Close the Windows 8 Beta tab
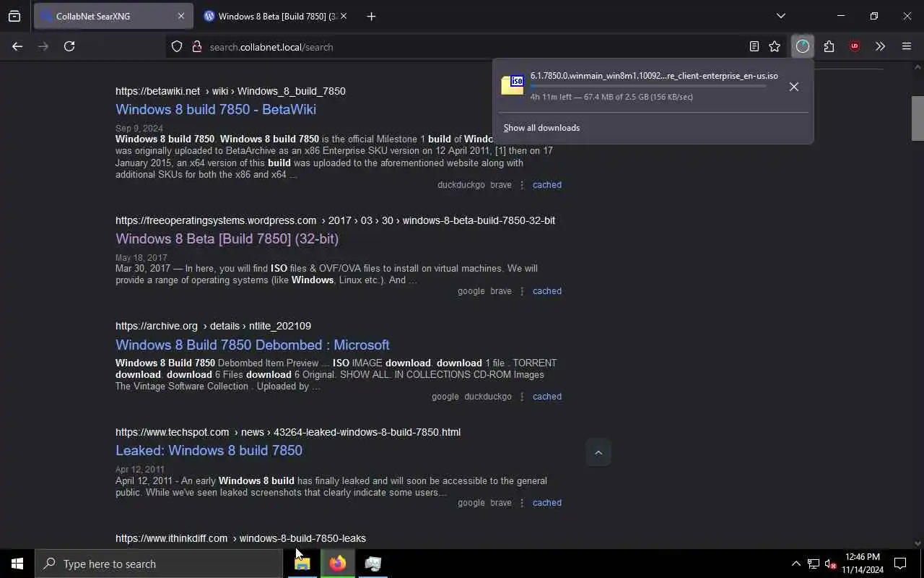 (343, 16)
